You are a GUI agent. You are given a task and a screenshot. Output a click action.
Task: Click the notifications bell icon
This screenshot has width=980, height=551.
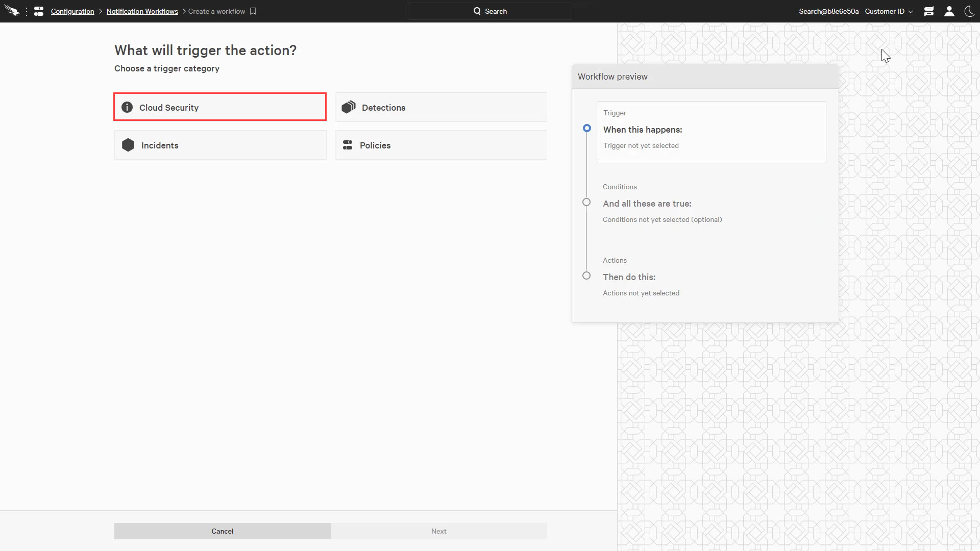coord(929,11)
